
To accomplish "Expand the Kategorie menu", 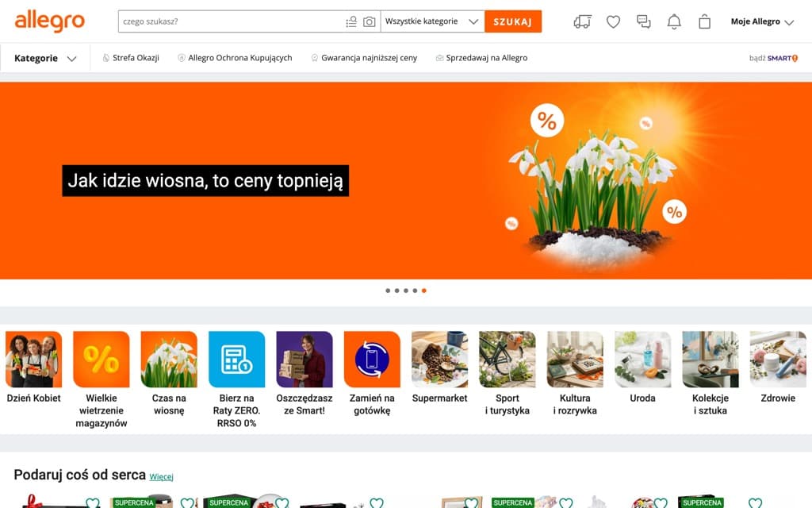I will [x=45, y=57].
